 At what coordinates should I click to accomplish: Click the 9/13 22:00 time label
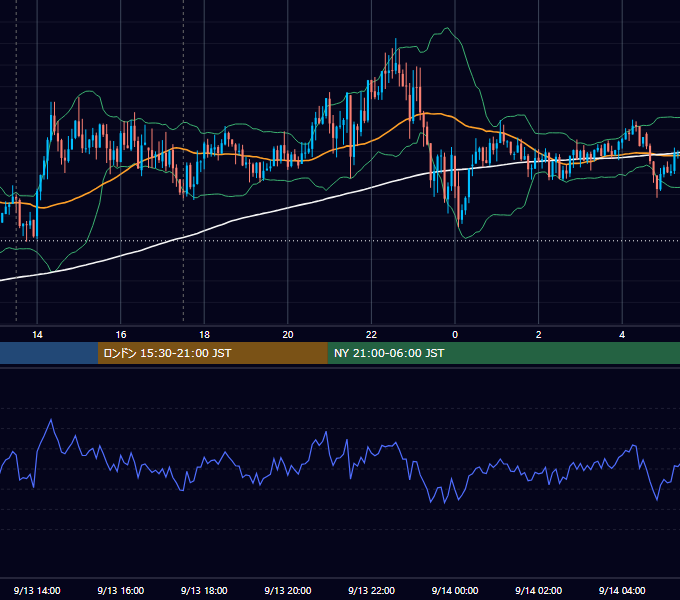(x=371, y=590)
